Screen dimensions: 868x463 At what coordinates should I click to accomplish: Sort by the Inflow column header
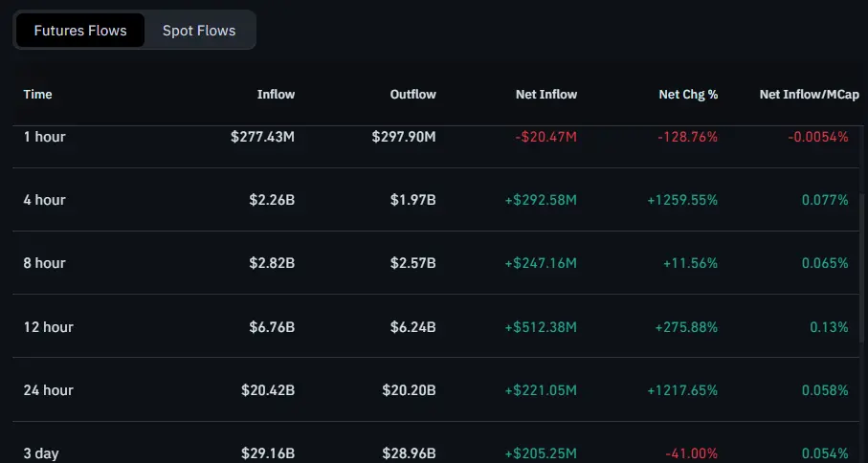coord(276,95)
